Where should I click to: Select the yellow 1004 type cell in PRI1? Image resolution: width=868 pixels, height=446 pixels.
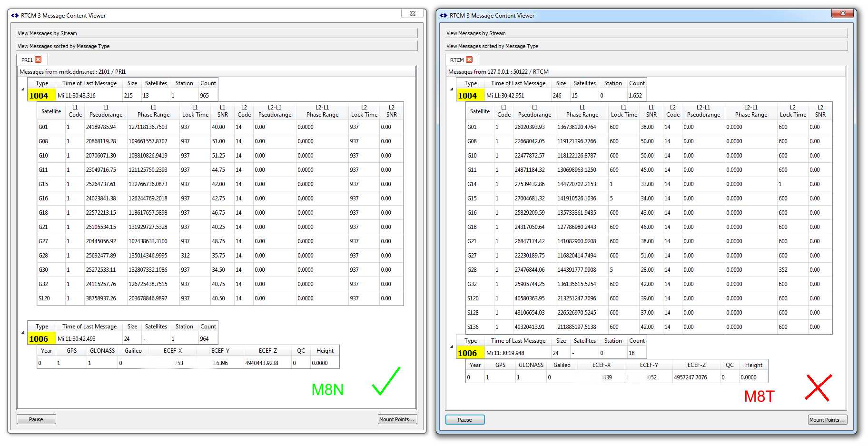(39, 96)
